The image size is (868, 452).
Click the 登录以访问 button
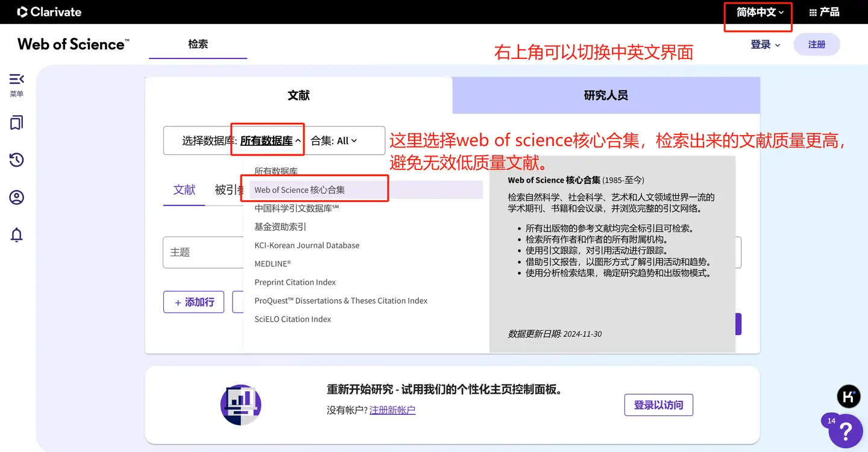(x=658, y=405)
